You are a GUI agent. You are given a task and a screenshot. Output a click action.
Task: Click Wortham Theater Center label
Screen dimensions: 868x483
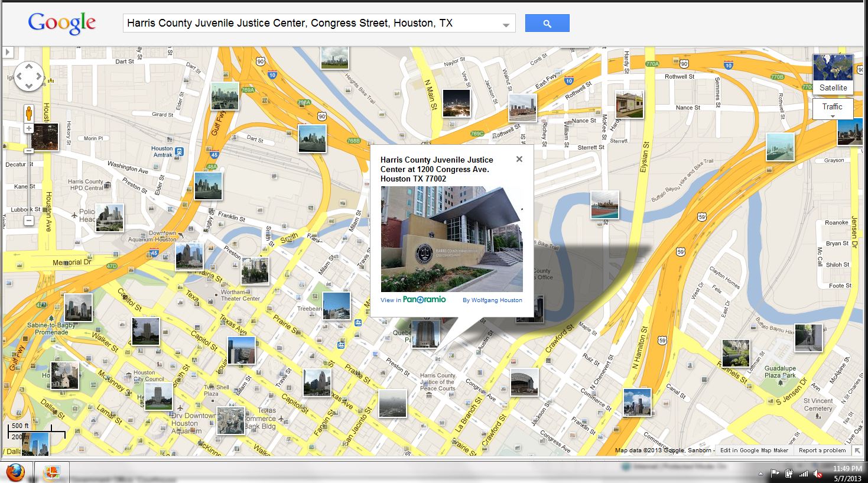point(240,295)
